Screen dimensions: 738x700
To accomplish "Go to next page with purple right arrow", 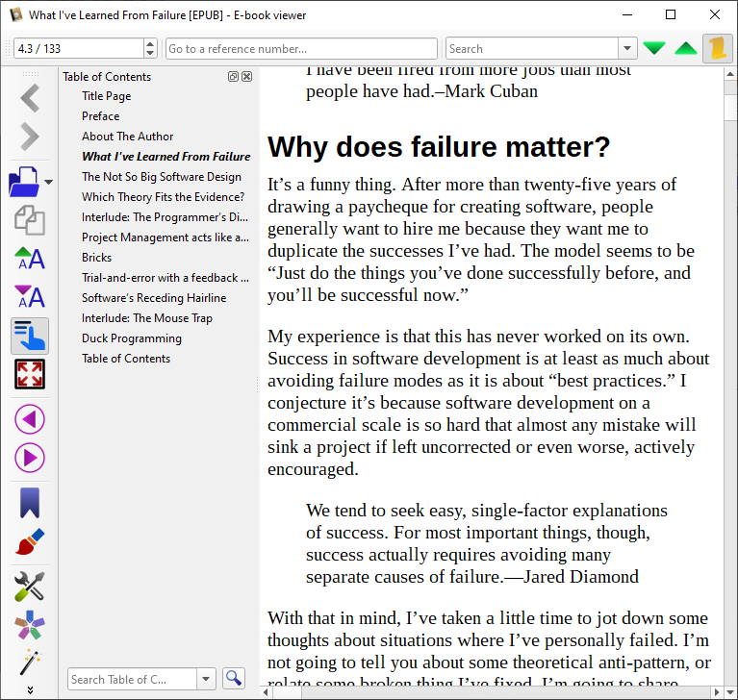I will pyautogui.click(x=30, y=458).
